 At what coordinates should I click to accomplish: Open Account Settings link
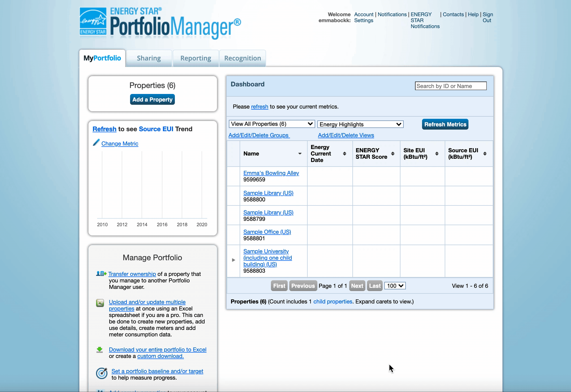click(364, 17)
